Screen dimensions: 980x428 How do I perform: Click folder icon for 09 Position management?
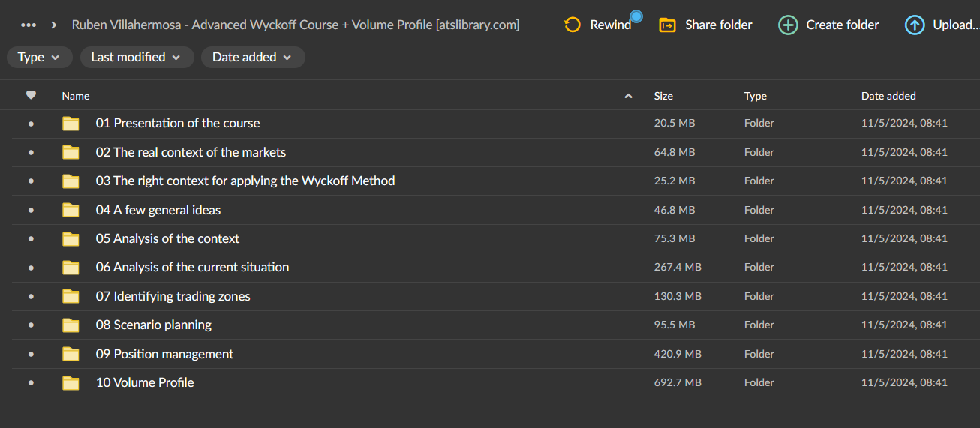(71, 354)
